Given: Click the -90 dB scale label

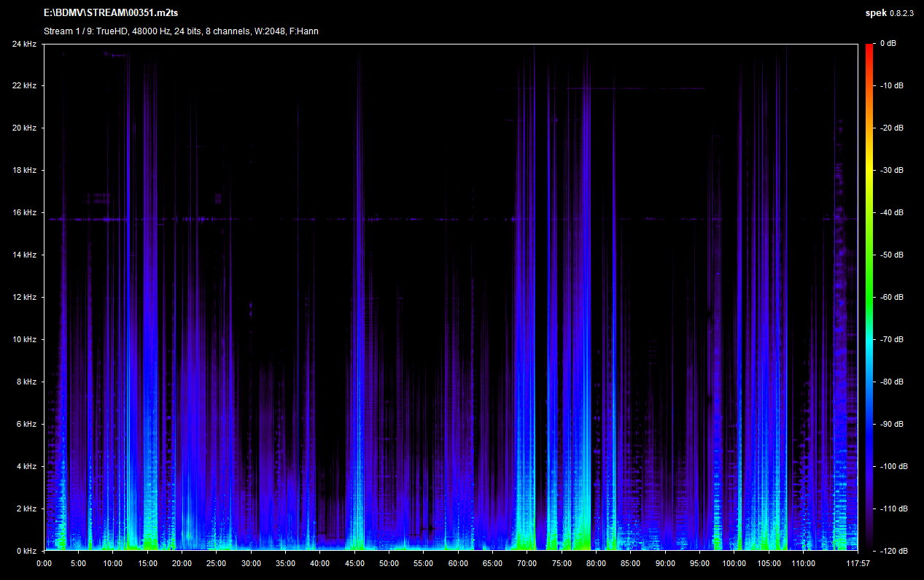Looking at the screenshot, I should [x=891, y=424].
